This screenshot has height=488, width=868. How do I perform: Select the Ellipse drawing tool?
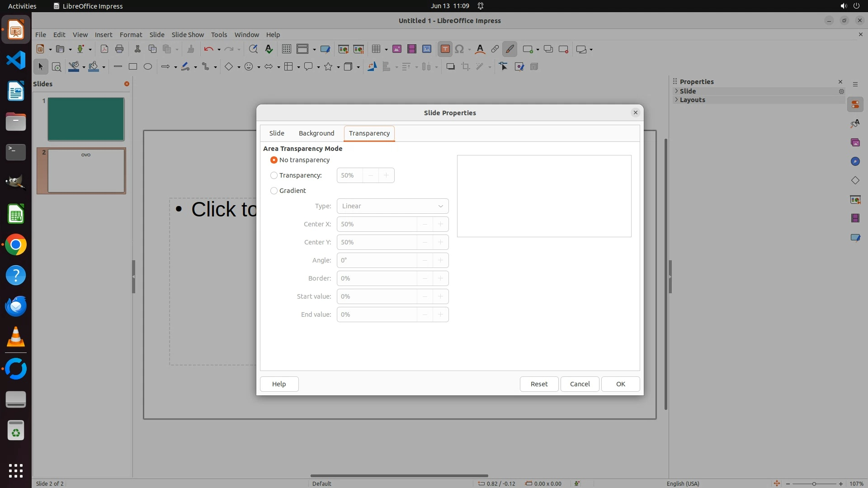148,66
